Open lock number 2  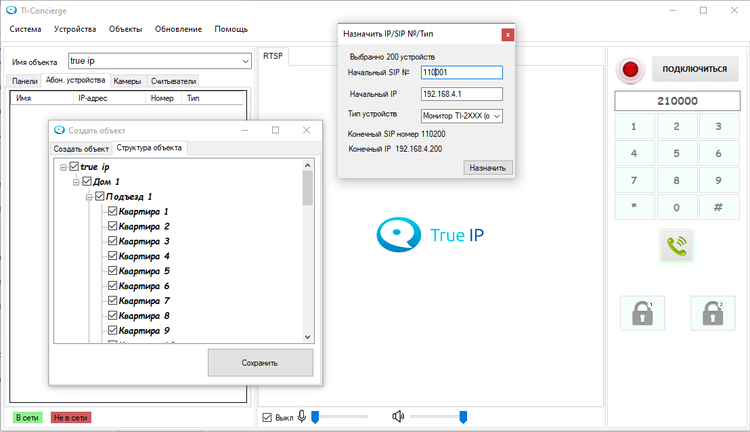[712, 313]
